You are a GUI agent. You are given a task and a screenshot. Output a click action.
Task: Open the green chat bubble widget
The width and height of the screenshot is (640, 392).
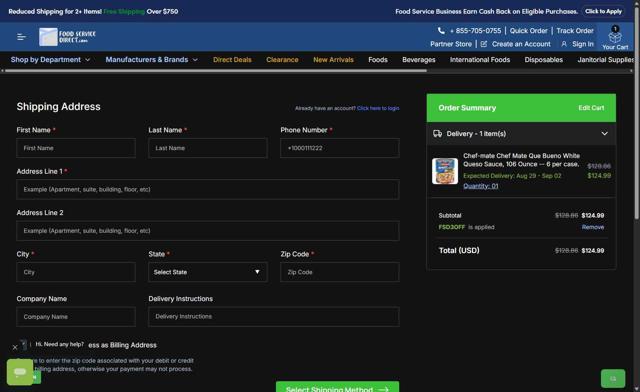[20, 372]
